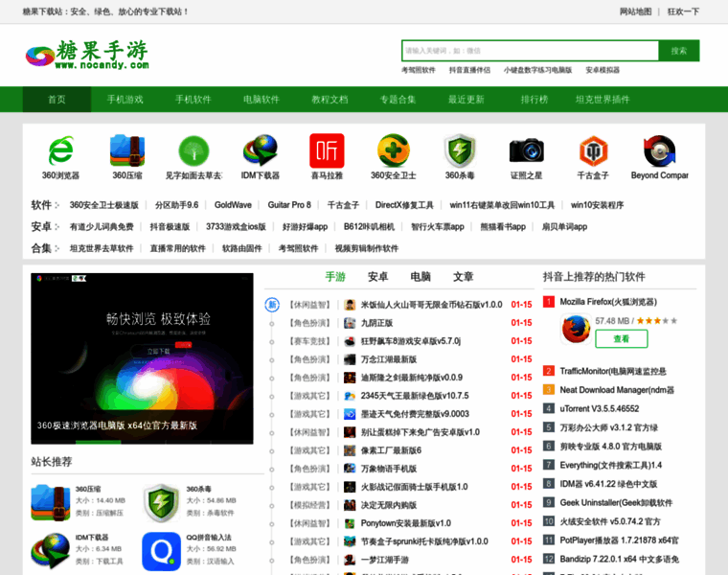
Task: Open the Beyond Compare icon
Action: click(659, 150)
